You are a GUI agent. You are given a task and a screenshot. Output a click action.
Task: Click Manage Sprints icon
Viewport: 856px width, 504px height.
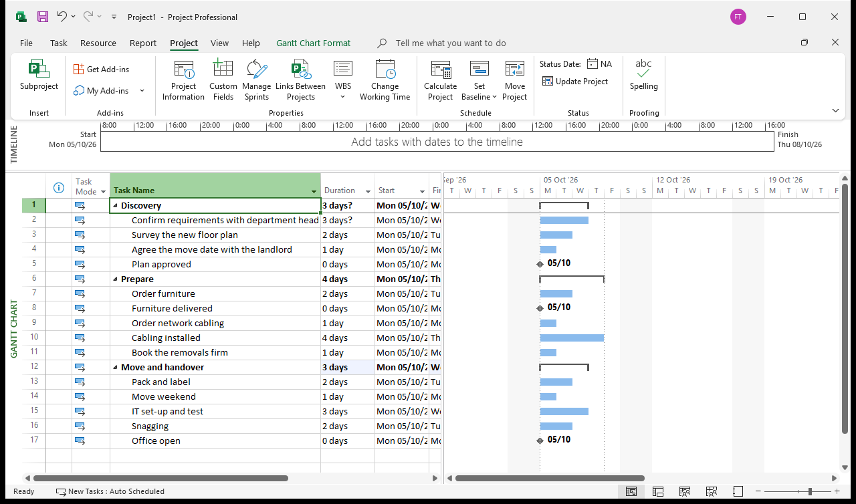pyautogui.click(x=257, y=70)
